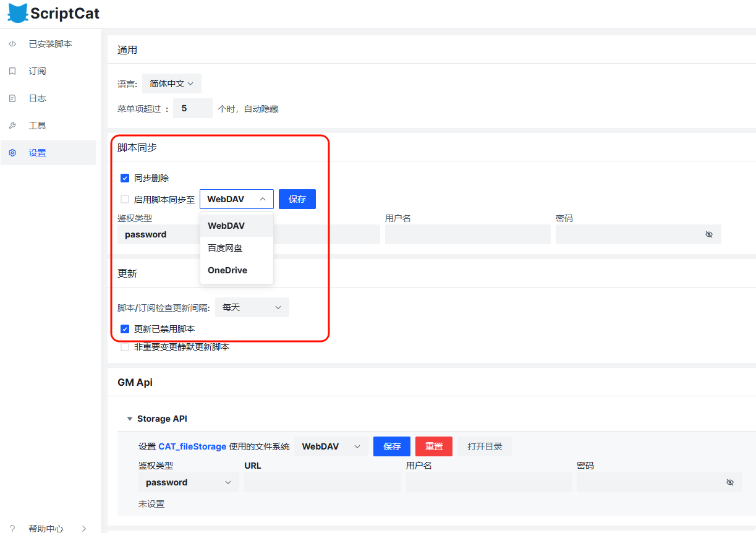Open the CAT_fileStorage link
756x533 pixels.
(192, 446)
